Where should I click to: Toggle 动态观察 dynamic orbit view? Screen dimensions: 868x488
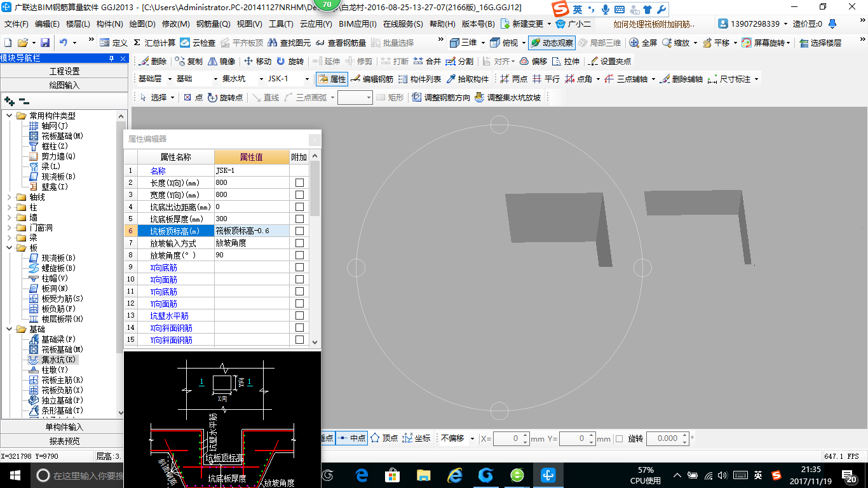(x=552, y=43)
